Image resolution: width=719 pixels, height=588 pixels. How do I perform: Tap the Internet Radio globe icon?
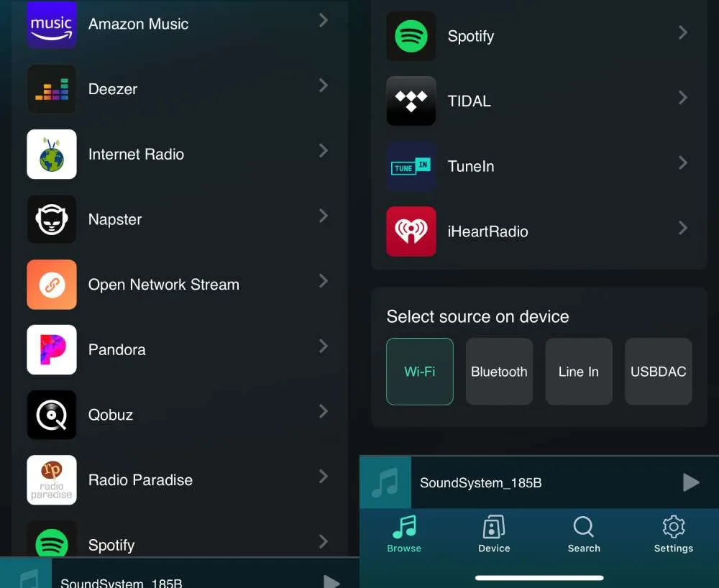pyautogui.click(x=51, y=154)
